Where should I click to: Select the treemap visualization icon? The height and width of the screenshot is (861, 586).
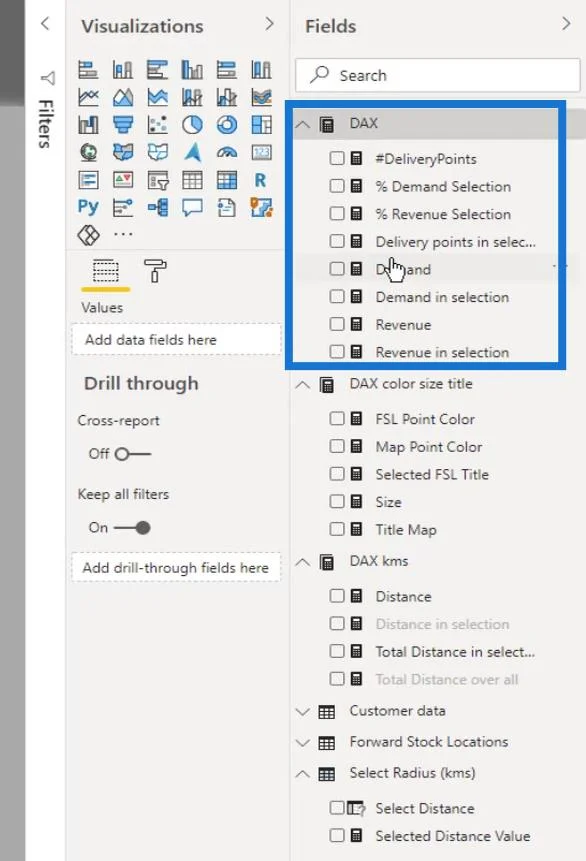[x=261, y=125]
